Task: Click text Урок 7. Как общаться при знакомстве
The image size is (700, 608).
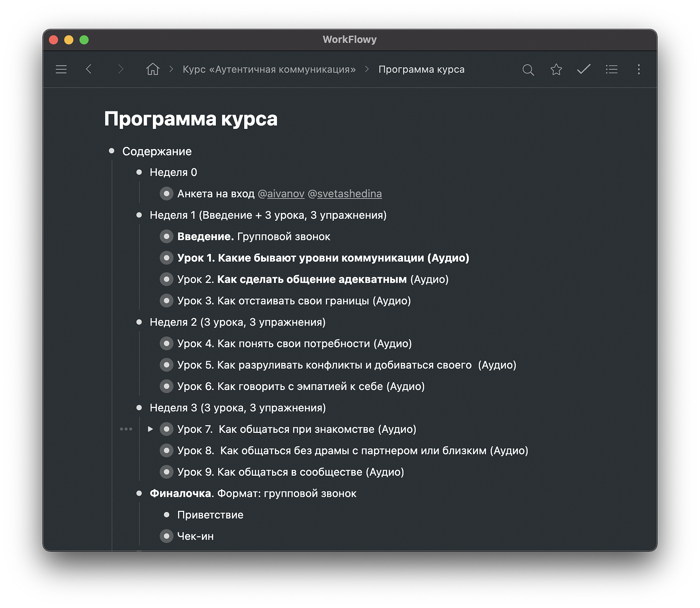Action: coord(297,429)
